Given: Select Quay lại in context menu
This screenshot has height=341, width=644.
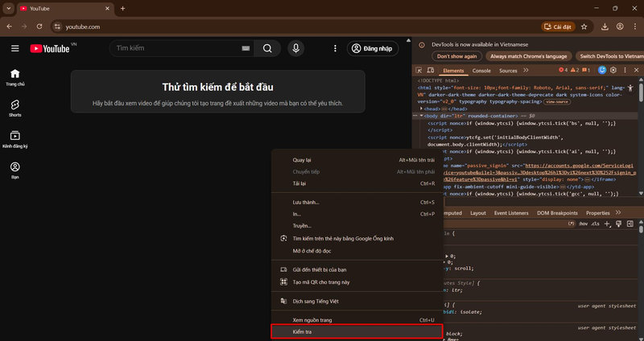Looking at the screenshot, I should tap(357, 160).
